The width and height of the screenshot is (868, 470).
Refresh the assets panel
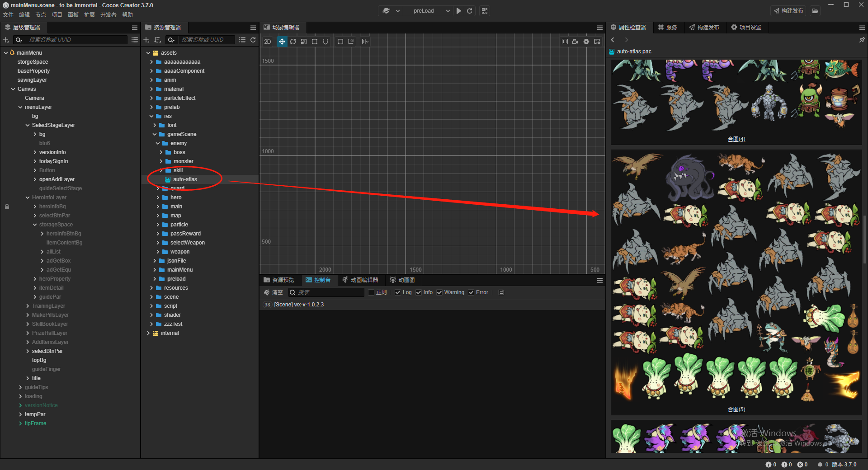tap(253, 40)
